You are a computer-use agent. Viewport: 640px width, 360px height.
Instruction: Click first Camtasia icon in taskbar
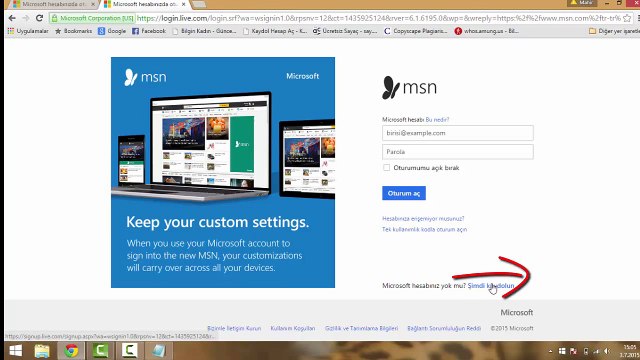(x=100, y=351)
